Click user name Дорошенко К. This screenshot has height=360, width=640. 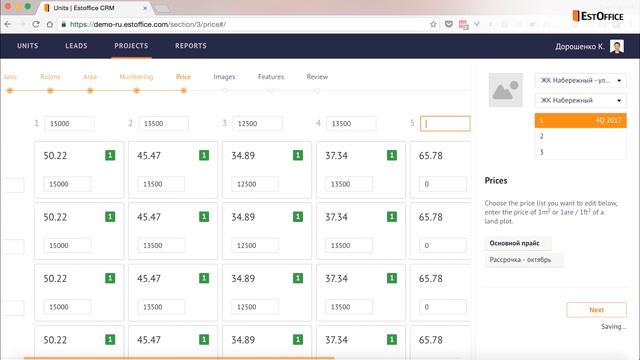tap(580, 47)
